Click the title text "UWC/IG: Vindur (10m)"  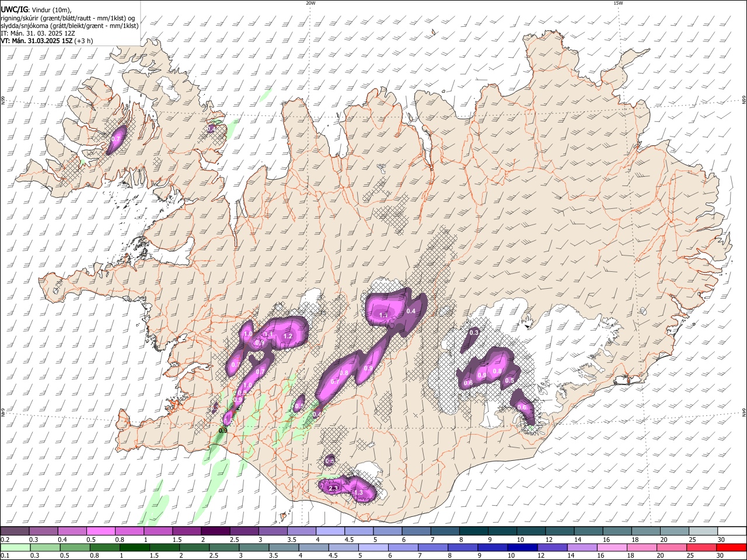coord(36,10)
